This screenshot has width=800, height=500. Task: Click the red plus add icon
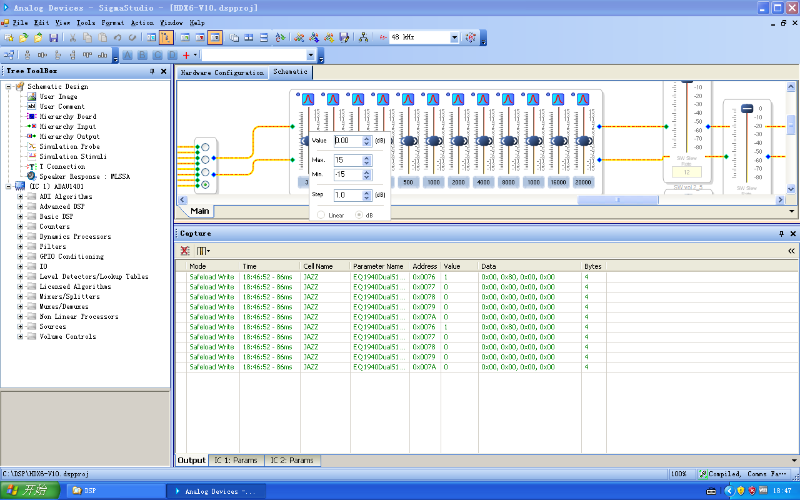(186, 55)
